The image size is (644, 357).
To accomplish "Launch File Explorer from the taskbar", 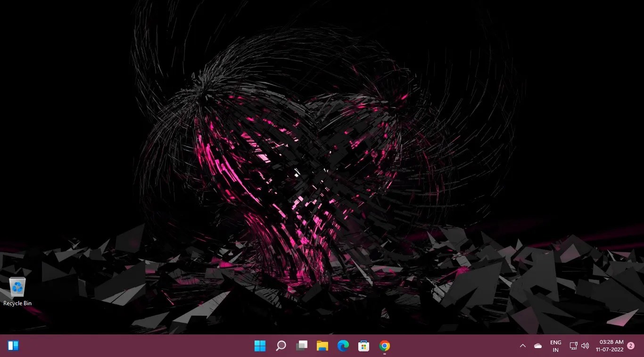I will [x=322, y=346].
